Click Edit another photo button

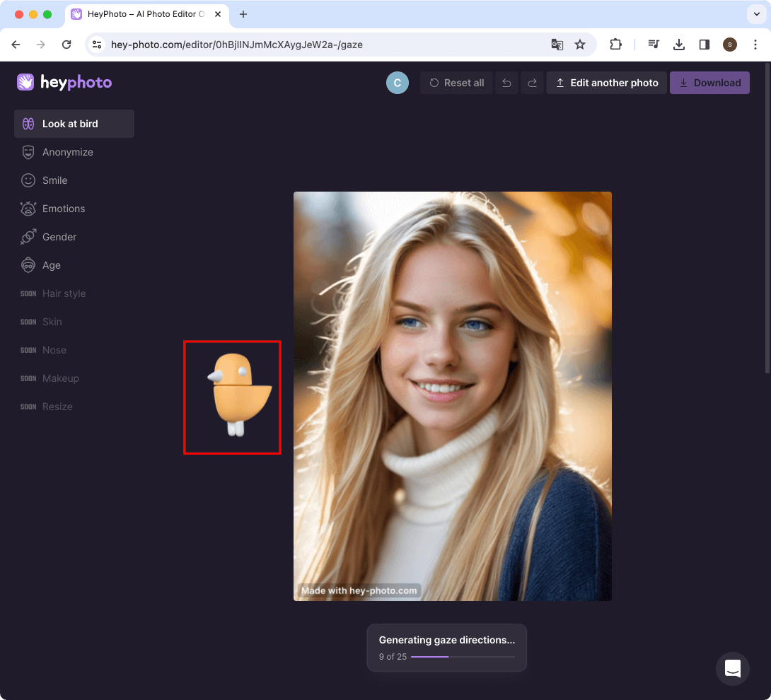coord(606,83)
